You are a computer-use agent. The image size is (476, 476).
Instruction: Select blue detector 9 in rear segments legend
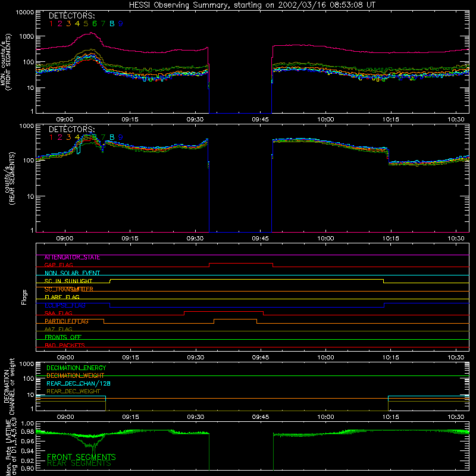pyautogui.click(x=121, y=137)
